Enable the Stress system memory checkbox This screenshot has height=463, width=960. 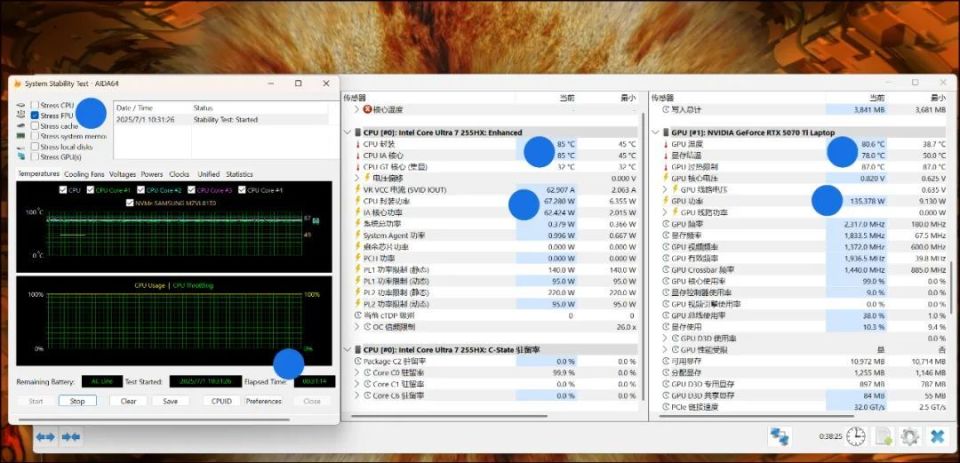point(35,136)
